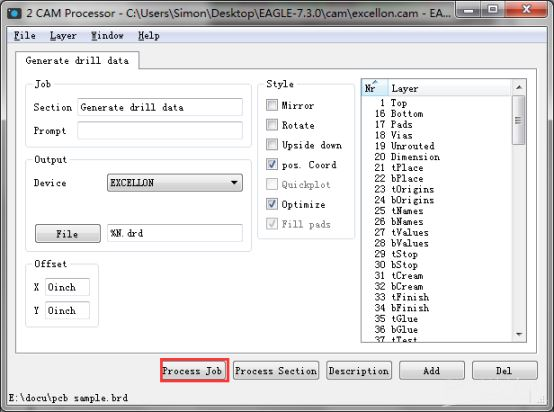Select layer 29 tStop

437,254
